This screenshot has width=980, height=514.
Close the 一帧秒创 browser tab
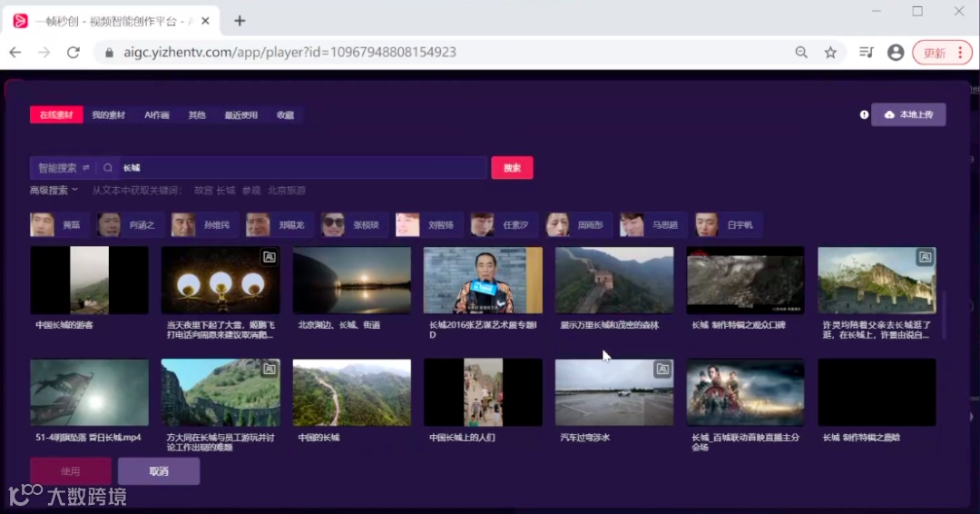click(205, 21)
